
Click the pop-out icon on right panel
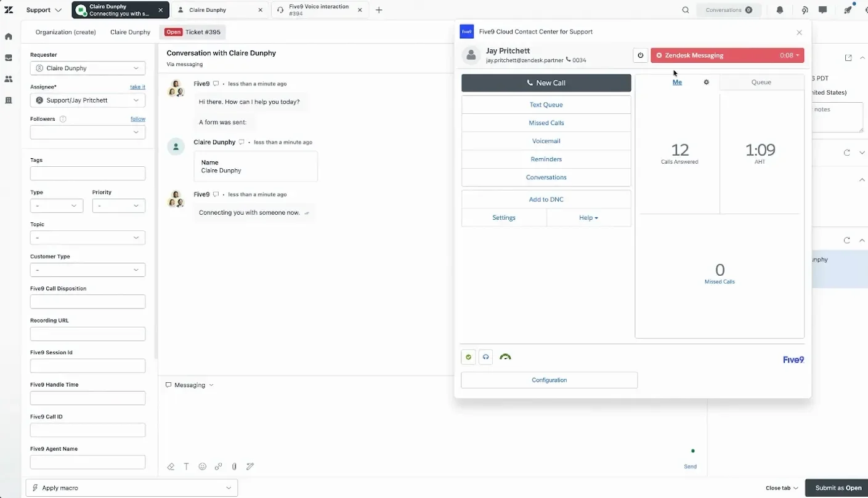click(848, 58)
